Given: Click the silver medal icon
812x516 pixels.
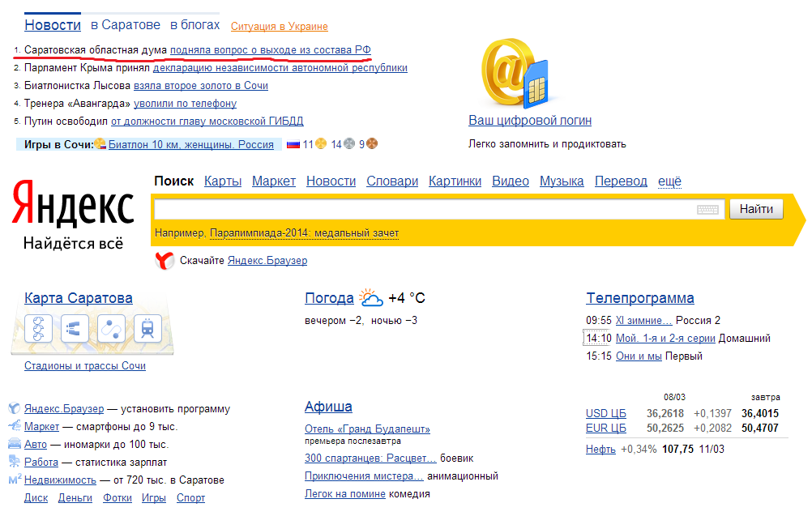Looking at the screenshot, I should [x=349, y=144].
